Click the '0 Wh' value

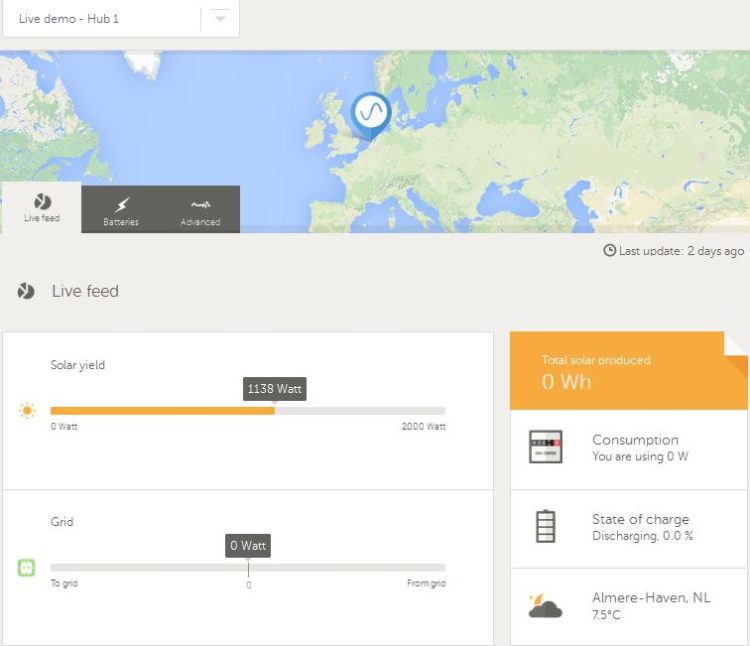coord(566,382)
